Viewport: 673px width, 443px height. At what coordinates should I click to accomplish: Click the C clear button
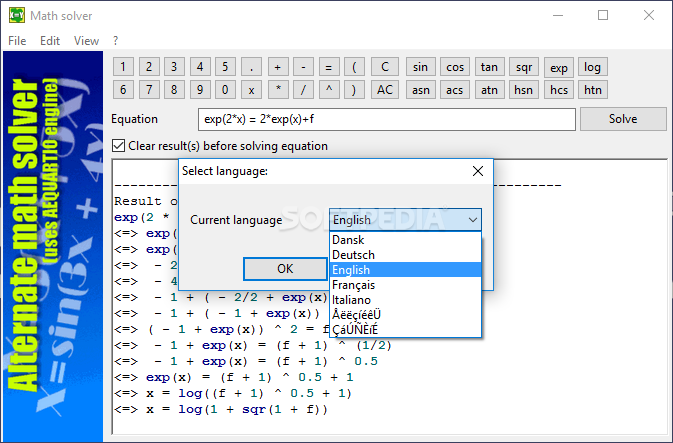point(385,67)
